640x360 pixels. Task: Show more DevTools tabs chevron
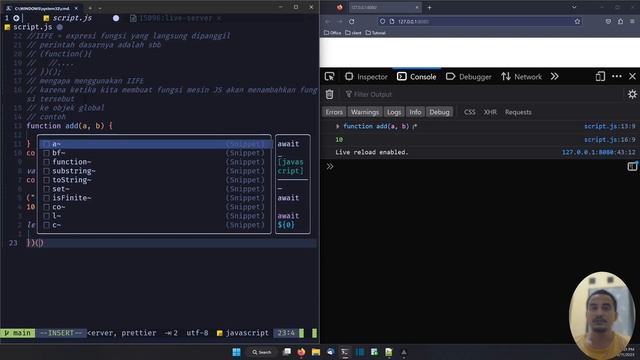tap(554, 76)
